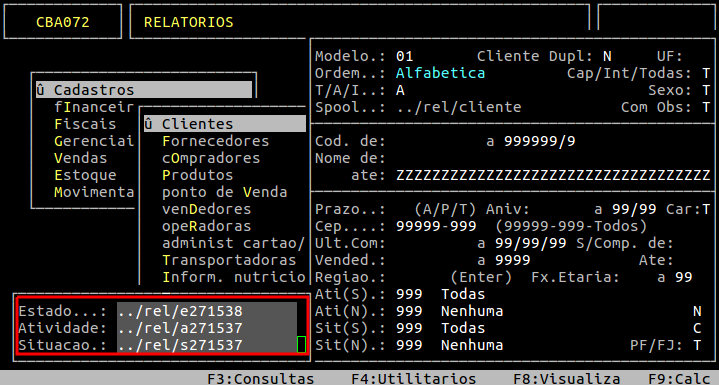Screen dimensions: 719x385
Task: Click the Ati(S) value 999 Todas
Action: (x=440, y=294)
